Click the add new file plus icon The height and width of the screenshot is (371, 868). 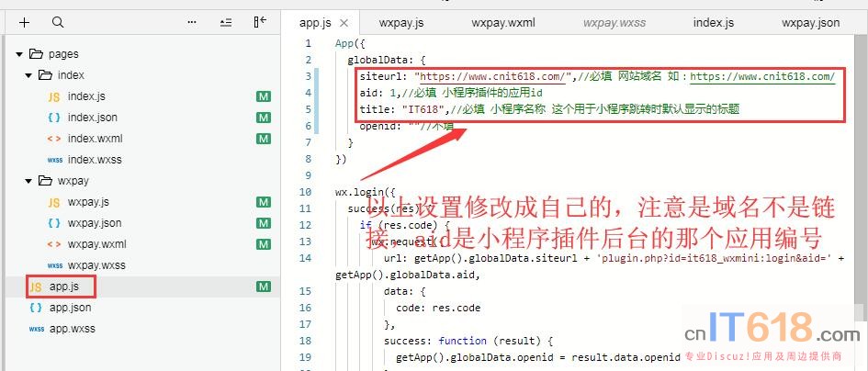[x=25, y=23]
